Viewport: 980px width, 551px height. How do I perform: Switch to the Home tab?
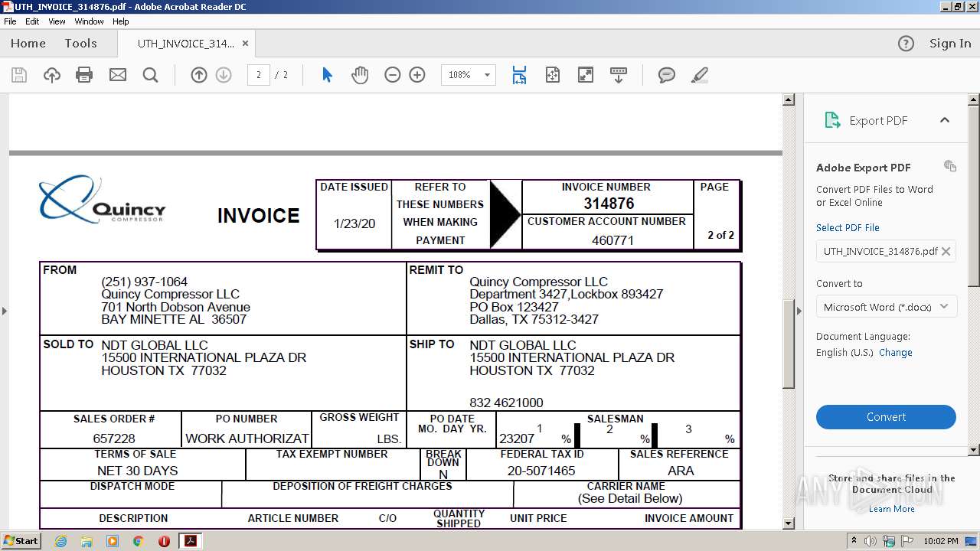[x=28, y=44]
